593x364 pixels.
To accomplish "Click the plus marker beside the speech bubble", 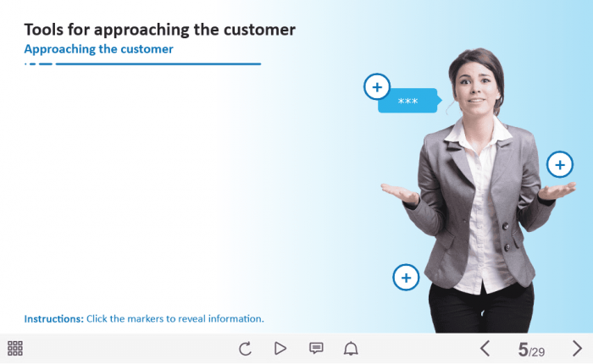I will pyautogui.click(x=377, y=86).
